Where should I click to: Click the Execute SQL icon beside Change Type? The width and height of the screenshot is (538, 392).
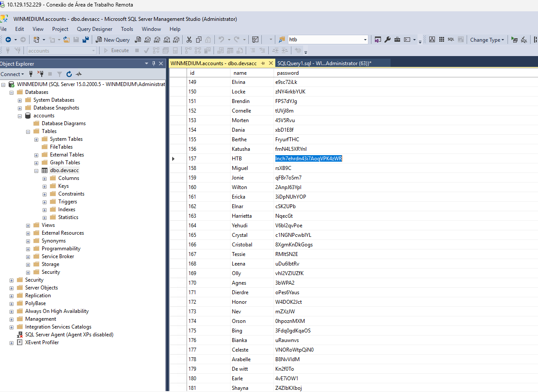tap(515, 40)
